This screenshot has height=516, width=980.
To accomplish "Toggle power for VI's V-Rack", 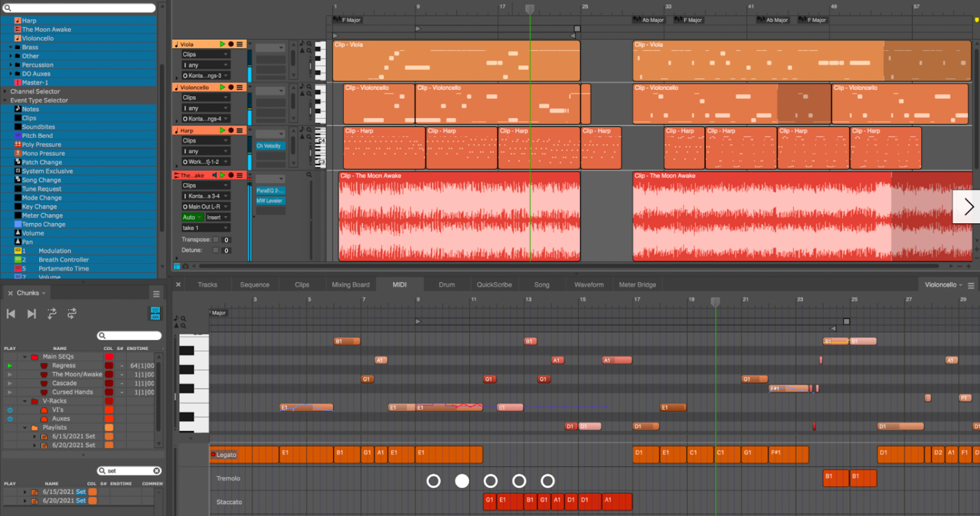I will tap(10, 410).
